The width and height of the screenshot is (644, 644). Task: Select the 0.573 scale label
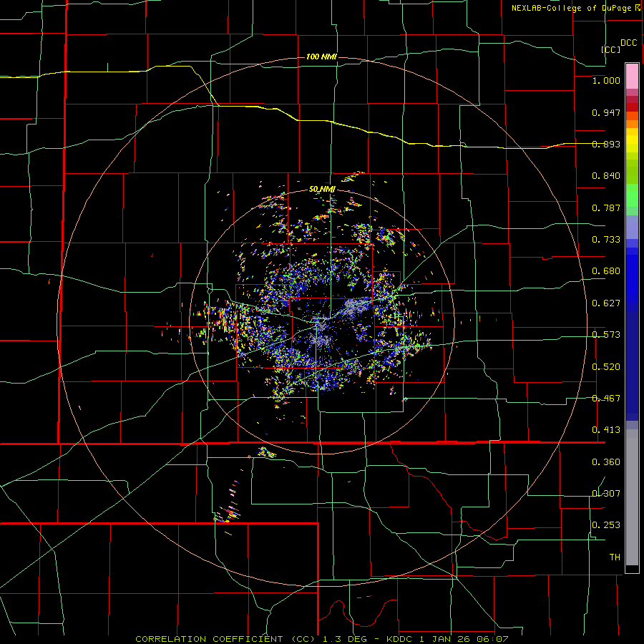coord(606,335)
